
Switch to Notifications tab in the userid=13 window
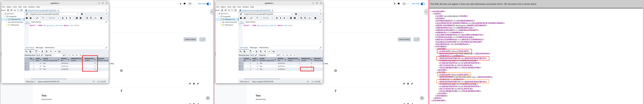pos(50,48)
